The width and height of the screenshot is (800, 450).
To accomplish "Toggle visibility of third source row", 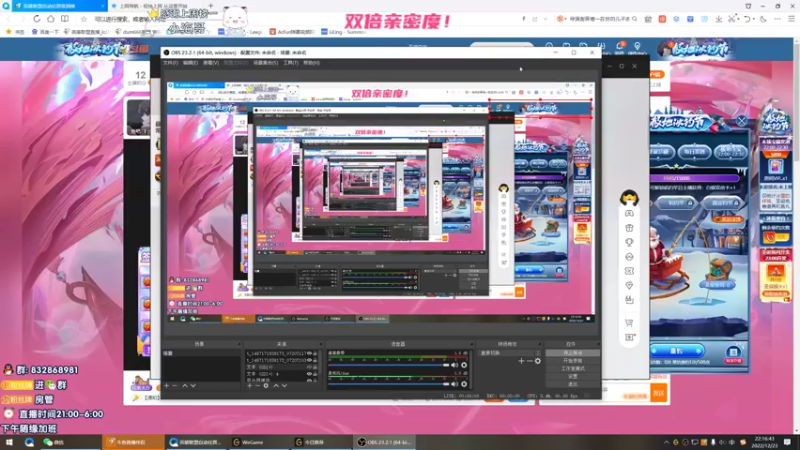I will 309,367.
